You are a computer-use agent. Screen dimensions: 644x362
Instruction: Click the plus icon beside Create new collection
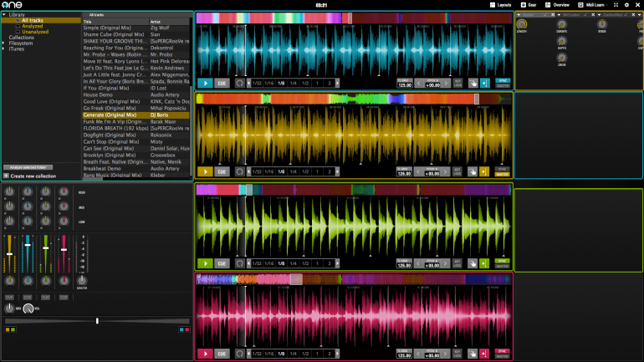(6, 176)
